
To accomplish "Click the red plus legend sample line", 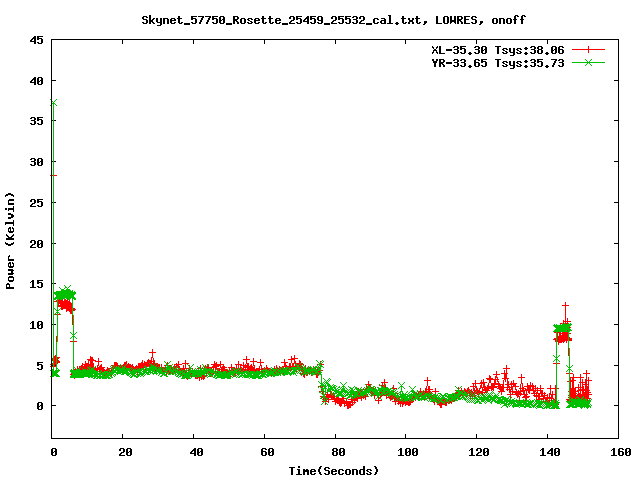I will tap(588, 50).
